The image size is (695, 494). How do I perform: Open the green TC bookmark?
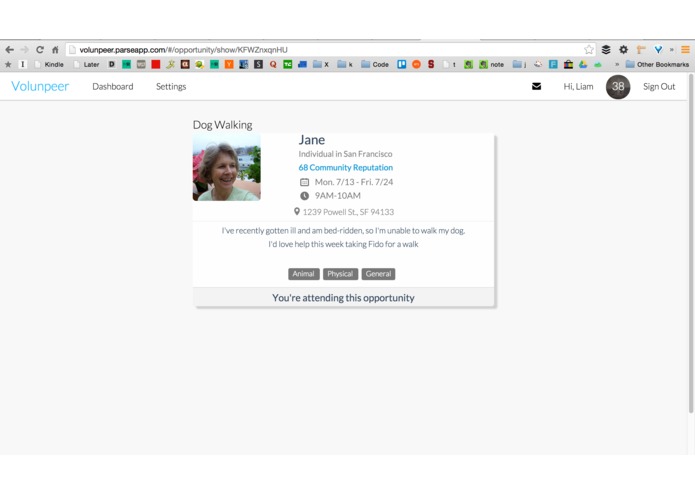(x=288, y=64)
